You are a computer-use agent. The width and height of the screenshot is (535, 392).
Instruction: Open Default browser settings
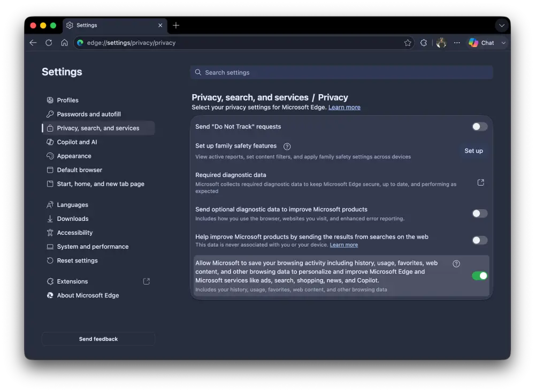point(98,170)
